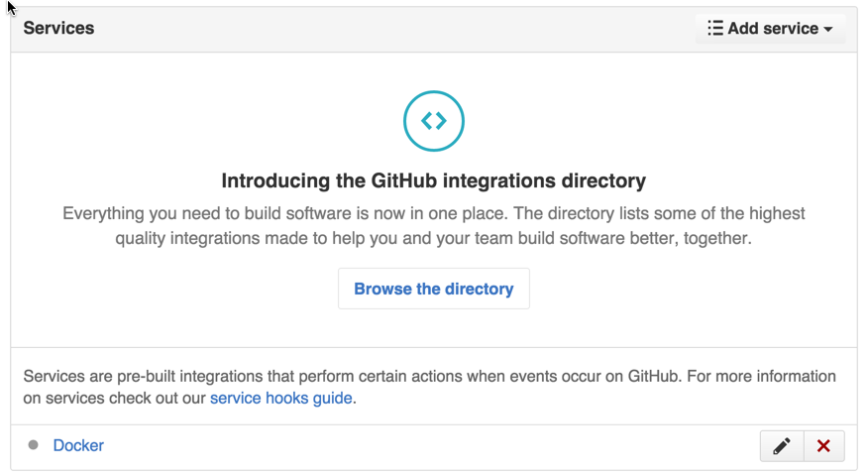Click the circled code brackets icon
The height and width of the screenshot is (473, 868).
click(x=433, y=121)
